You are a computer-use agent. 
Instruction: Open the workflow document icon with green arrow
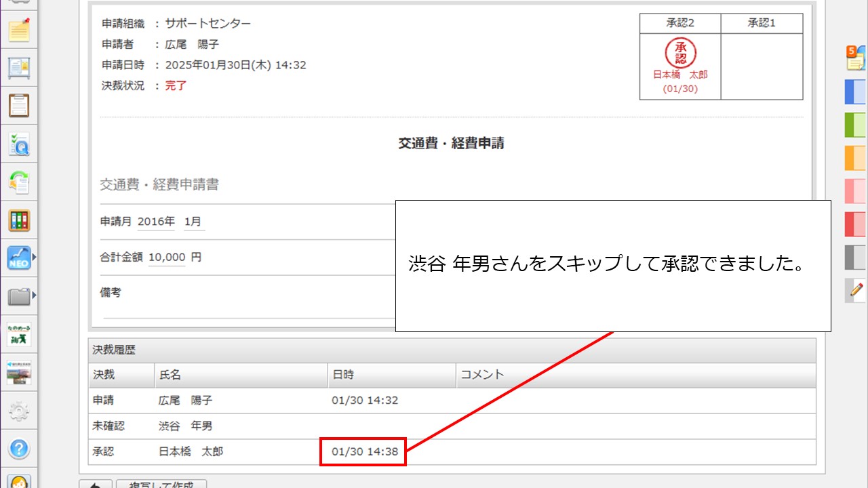19,182
